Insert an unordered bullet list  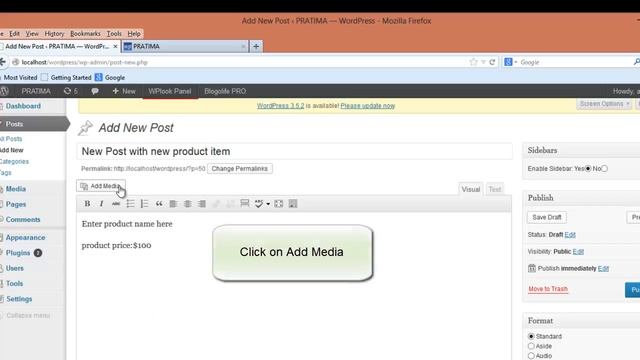(x=130, y=204)
